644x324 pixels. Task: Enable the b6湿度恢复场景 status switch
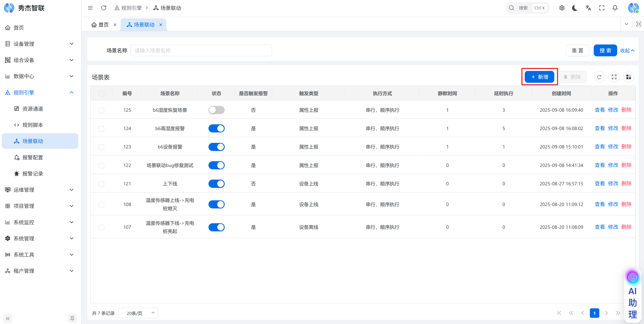pos(217,110)
